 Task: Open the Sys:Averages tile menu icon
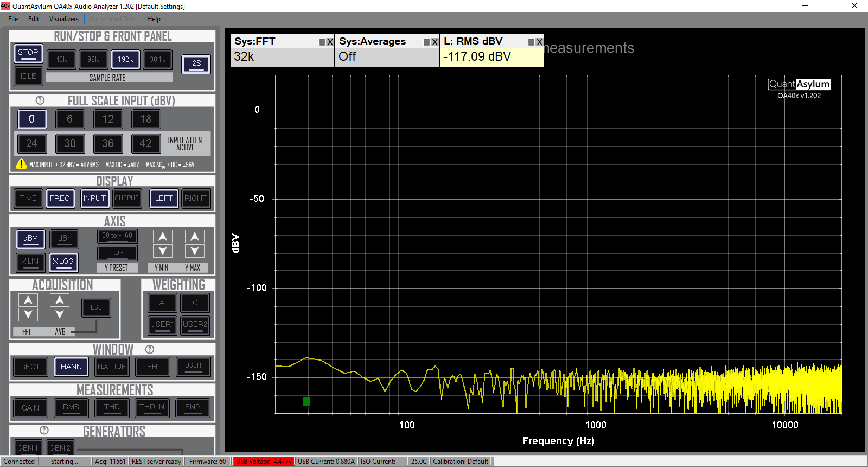pos(426,42)
